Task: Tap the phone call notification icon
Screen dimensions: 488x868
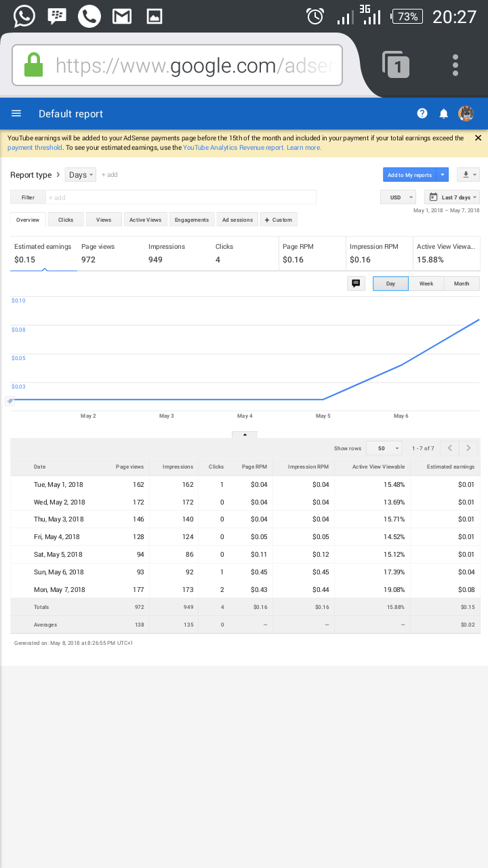Action: (x=89, y=16)
